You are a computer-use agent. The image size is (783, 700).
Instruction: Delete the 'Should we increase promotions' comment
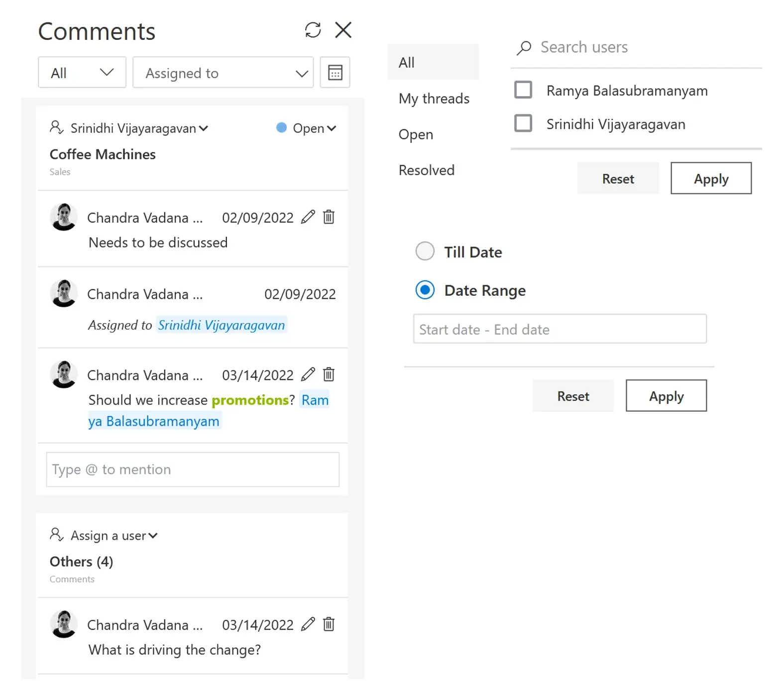pyautogui.click(x=329, y=374)
